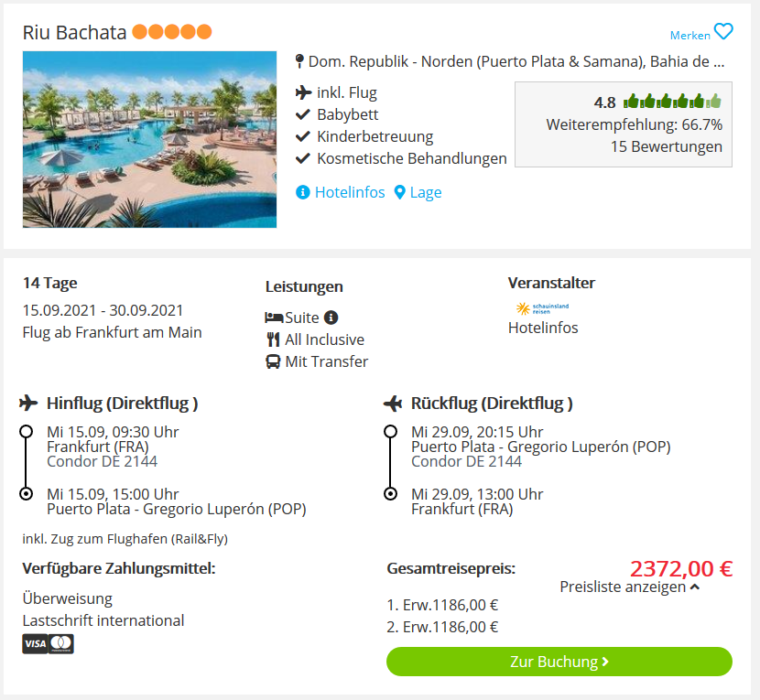This screenshot has width=760, height=700.
Task: Click the Rückflug airplane icon
Action: (394, 403)
